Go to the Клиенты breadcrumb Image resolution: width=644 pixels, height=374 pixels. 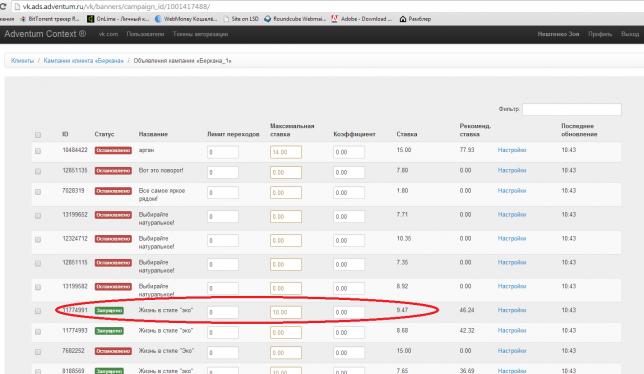(22, 61)
